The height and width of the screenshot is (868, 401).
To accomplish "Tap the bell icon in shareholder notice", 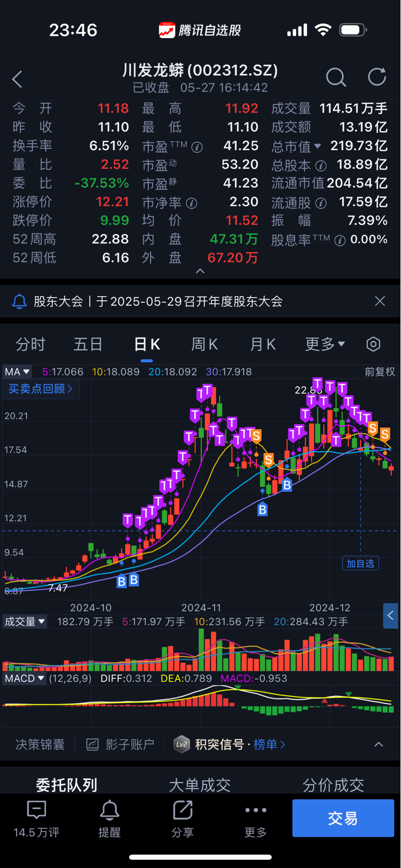I will coord(19,301).
